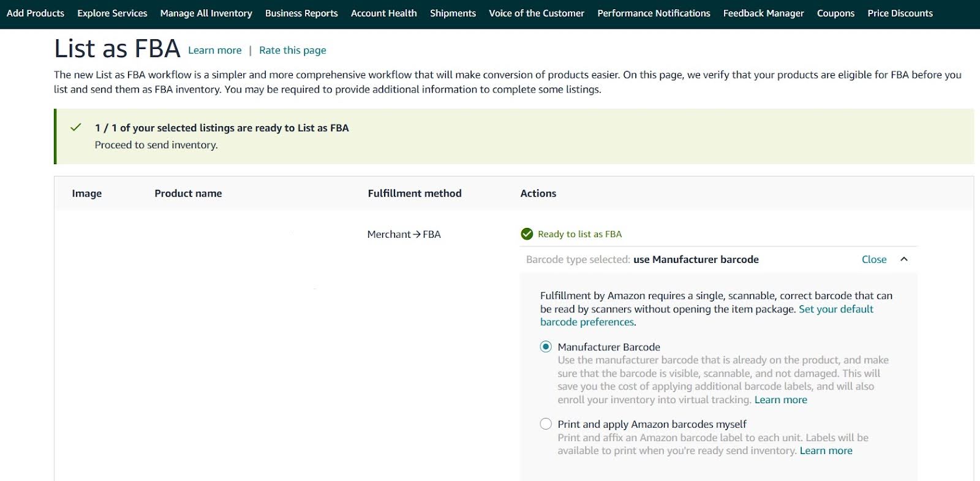The image size is (980, 481).
Task: Click the green circle check beside Ready to list
Action: 527,234
